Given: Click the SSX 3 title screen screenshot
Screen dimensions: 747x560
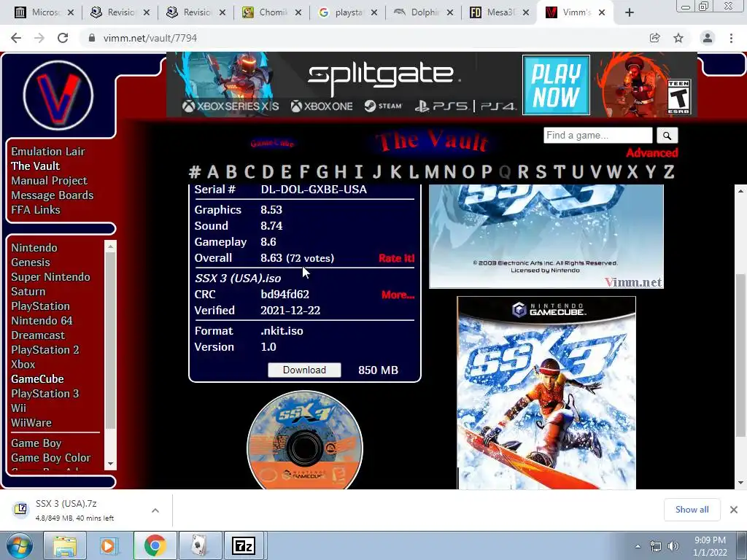Looking at the screenshot, I should [x=546, y=236].
